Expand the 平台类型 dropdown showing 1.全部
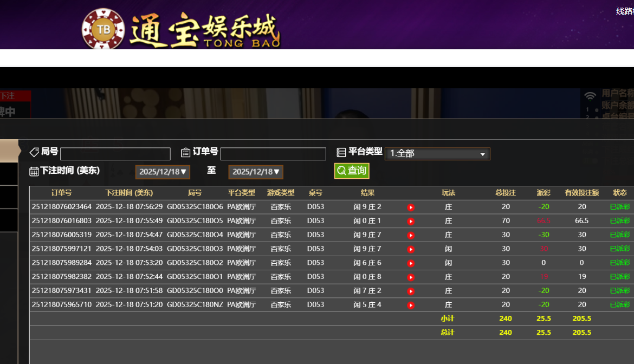This screenshot has height=364, width=634. coord(437,154)
